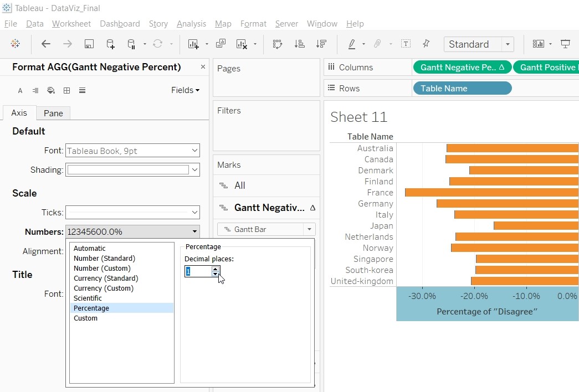Click the Table Name pill on Rows
The height and width of the screenshot is (392, 579).
coord(462,89)
